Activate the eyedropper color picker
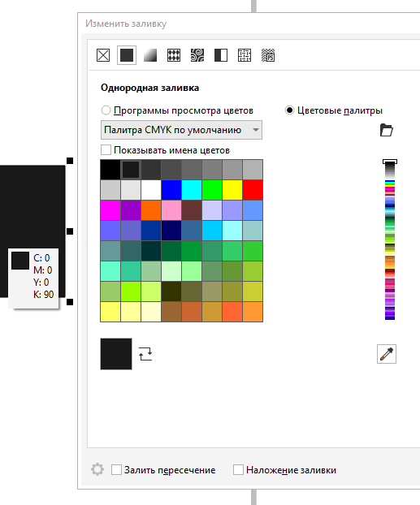420x505 pixels. [387, 354]
